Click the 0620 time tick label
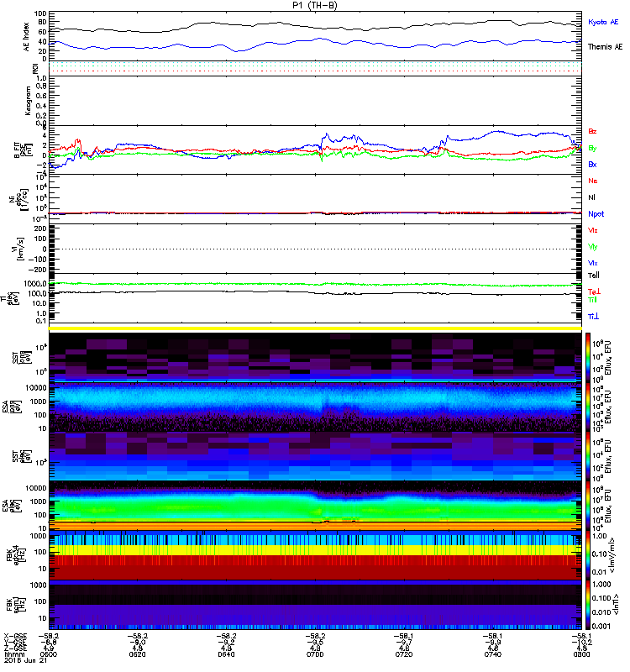 point(137,654)
